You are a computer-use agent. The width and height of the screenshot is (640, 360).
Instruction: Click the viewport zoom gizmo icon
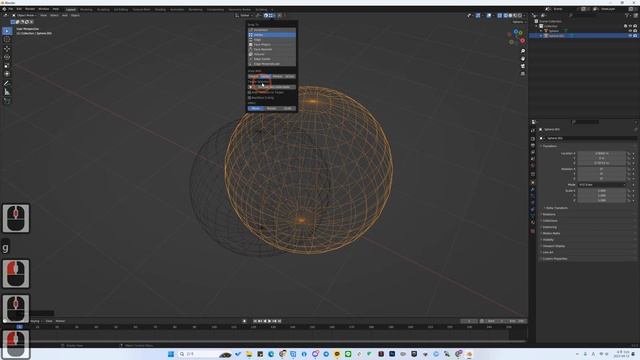(x=523, y=51)
